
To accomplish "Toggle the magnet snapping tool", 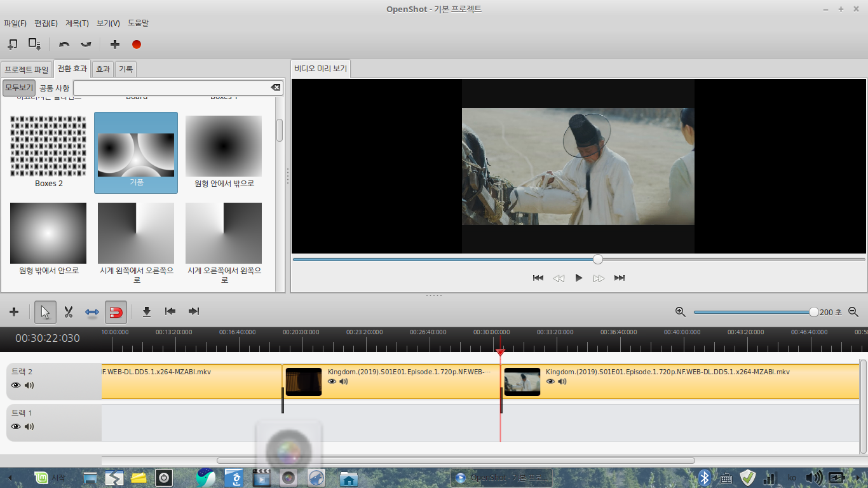I will (x=116, y=312).
